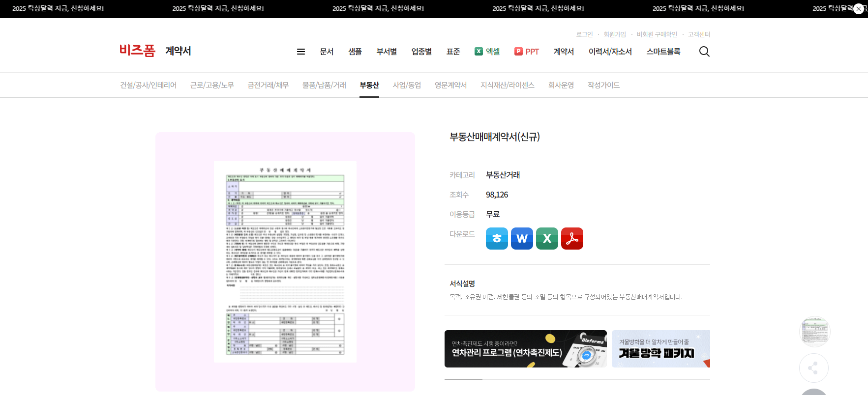Switch to 물품/납품/거래 tab

pos(324,85)
